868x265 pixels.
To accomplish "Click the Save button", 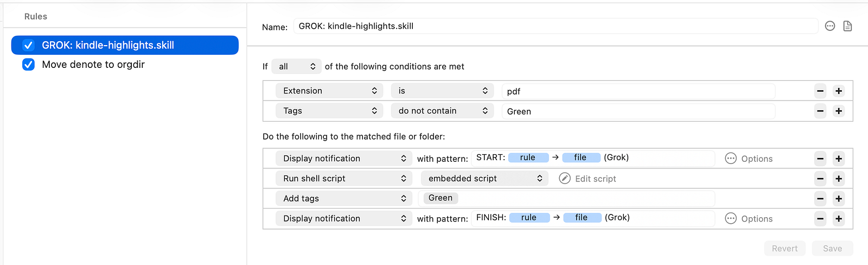I will tap(832, 248).
